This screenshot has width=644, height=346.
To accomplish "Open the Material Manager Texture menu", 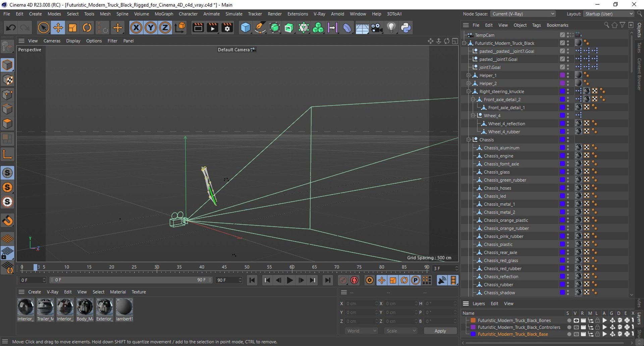I will point(139,292).
